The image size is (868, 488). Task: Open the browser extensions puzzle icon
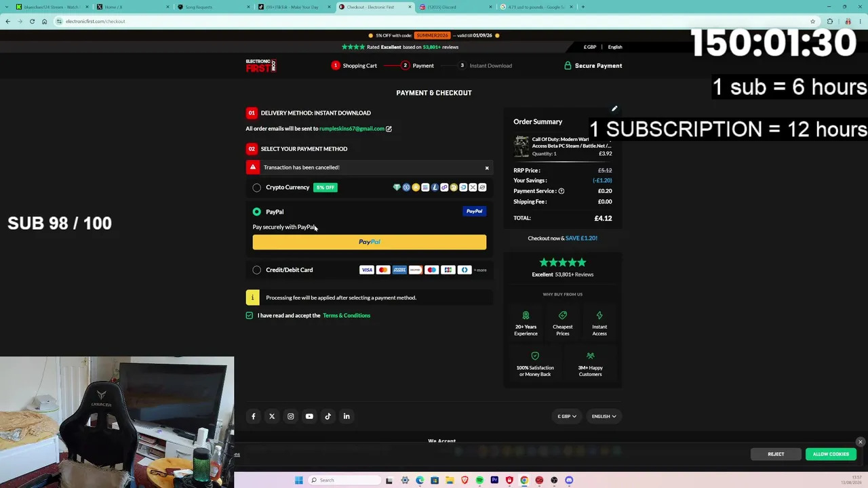click(x=829, y=21)
